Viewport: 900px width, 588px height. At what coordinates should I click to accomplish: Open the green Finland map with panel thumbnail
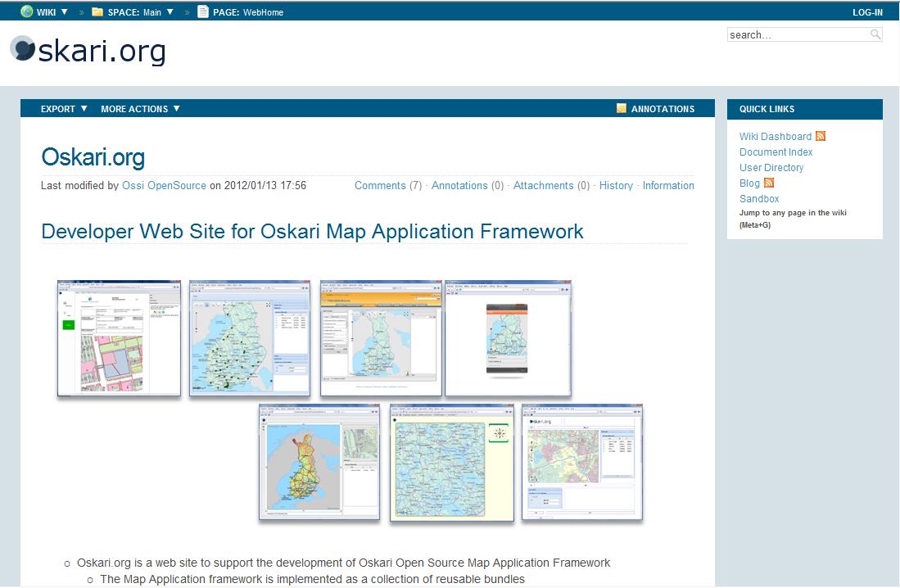click(x=250, y=337)
